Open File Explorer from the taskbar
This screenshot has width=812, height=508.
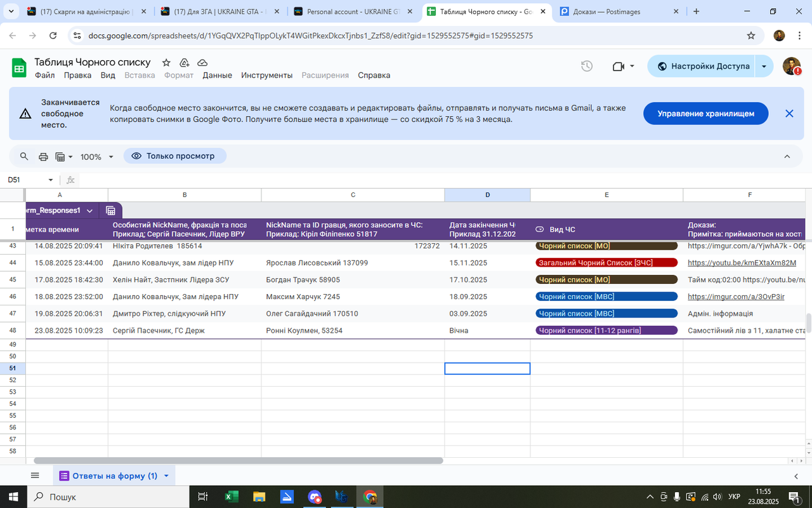(x=259, y=497)
